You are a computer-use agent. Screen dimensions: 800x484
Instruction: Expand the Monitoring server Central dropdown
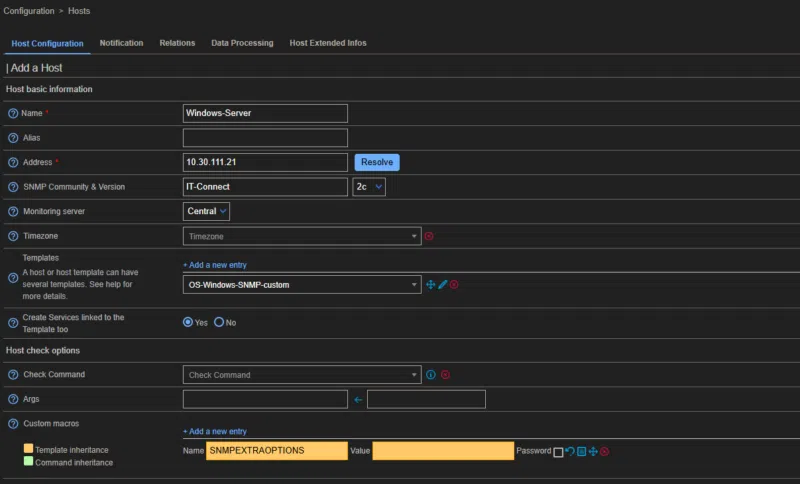click(207, 211)
